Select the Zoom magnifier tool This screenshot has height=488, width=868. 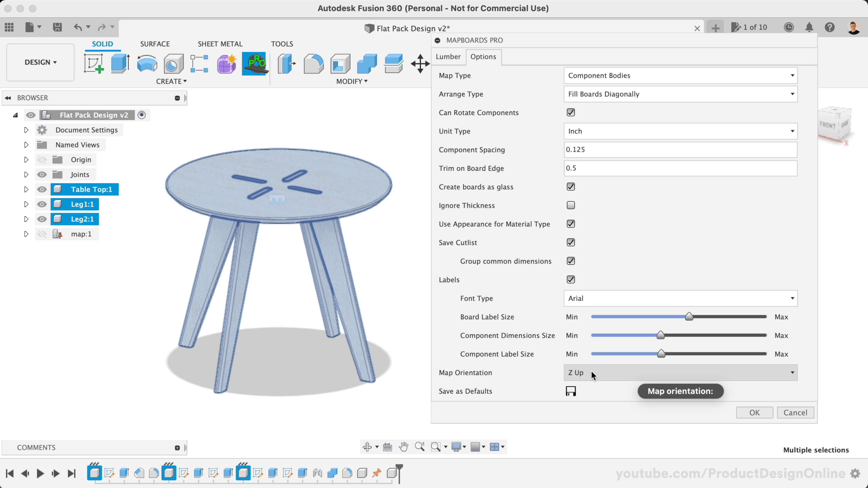tap(420, 447)
